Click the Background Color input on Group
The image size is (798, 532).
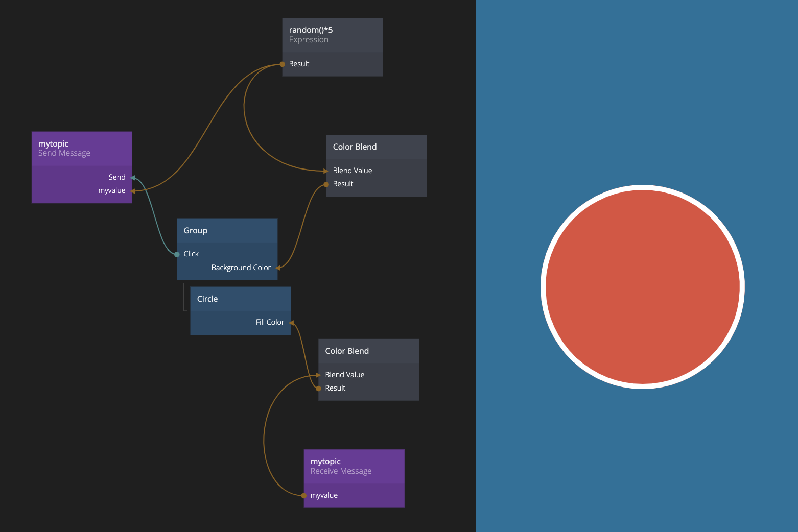[278, 268]
